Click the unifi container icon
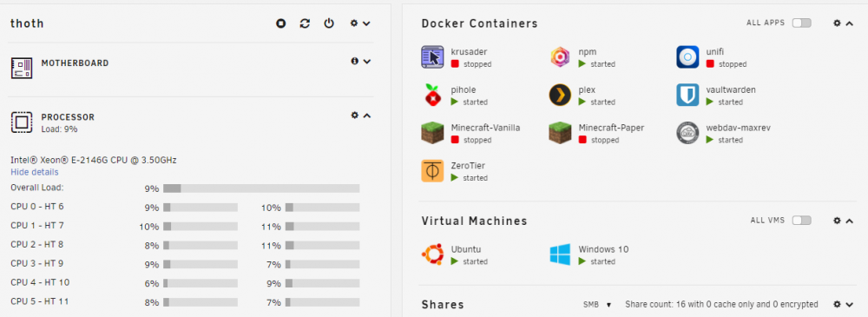 click(687, 57)
